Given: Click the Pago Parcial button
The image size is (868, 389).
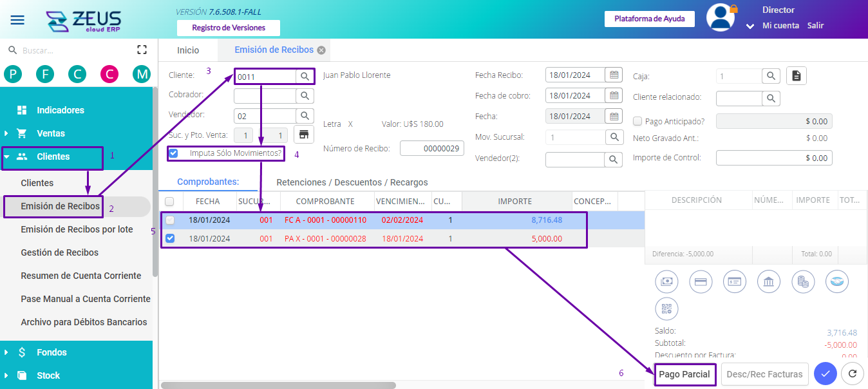Looking at the screenshot, I should tap(684, 374).
